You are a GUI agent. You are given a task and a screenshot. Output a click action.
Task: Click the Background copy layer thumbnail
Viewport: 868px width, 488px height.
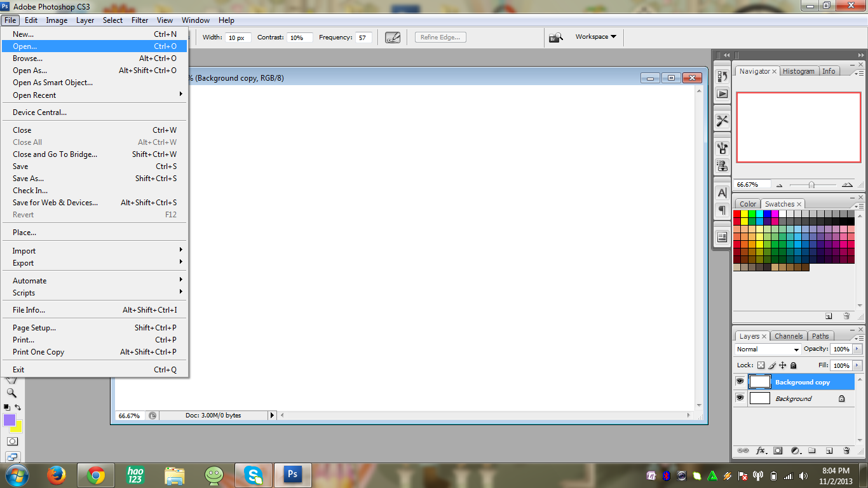point(760,382)
